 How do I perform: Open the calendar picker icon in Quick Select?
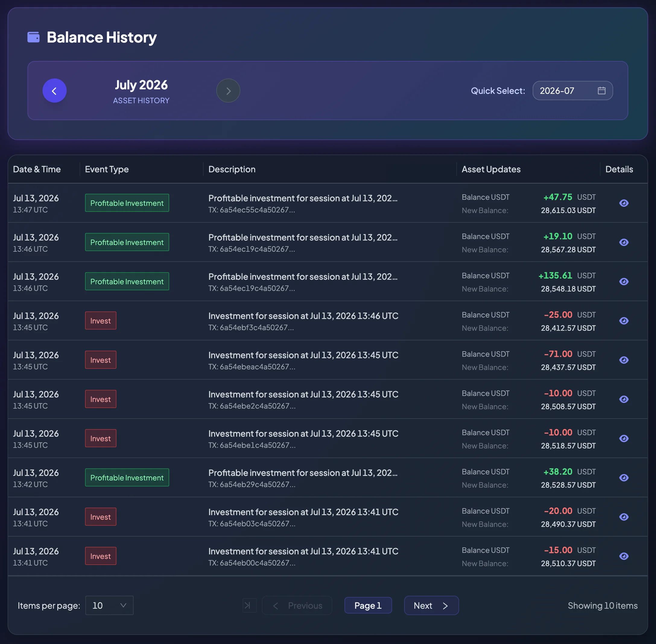coord(602,91)
